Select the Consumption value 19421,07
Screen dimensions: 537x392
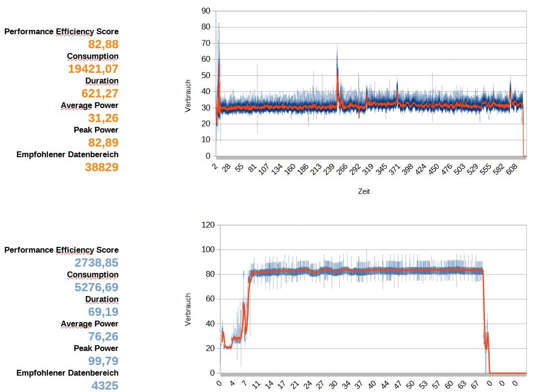93,69
